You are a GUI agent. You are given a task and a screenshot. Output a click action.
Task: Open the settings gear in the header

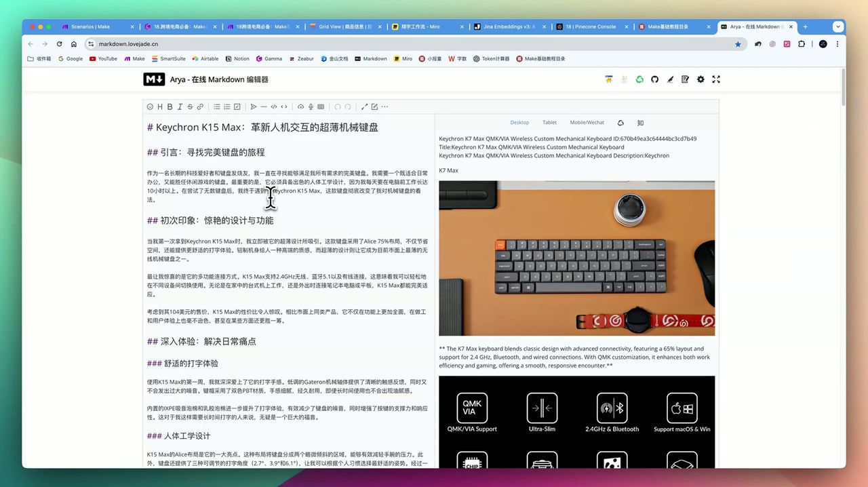click(701, 79)
